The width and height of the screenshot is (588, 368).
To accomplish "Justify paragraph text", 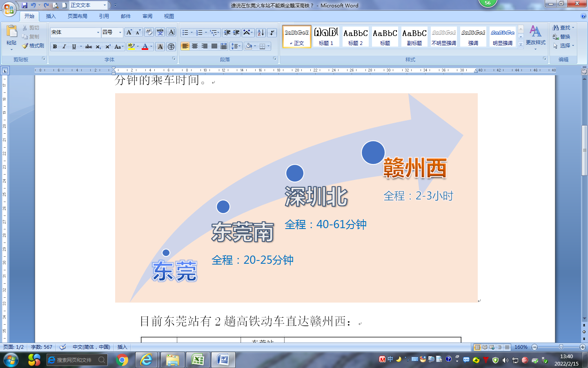I will tap(214, 46).
